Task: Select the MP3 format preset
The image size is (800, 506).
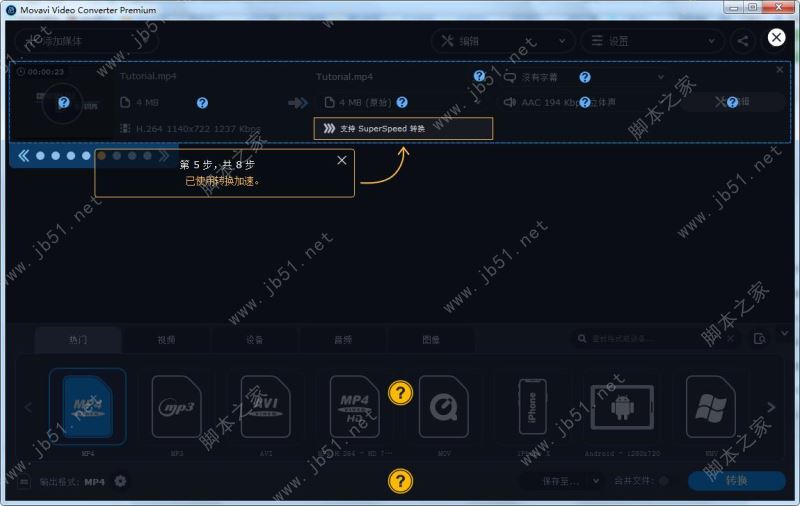Action: pos(177,407)
